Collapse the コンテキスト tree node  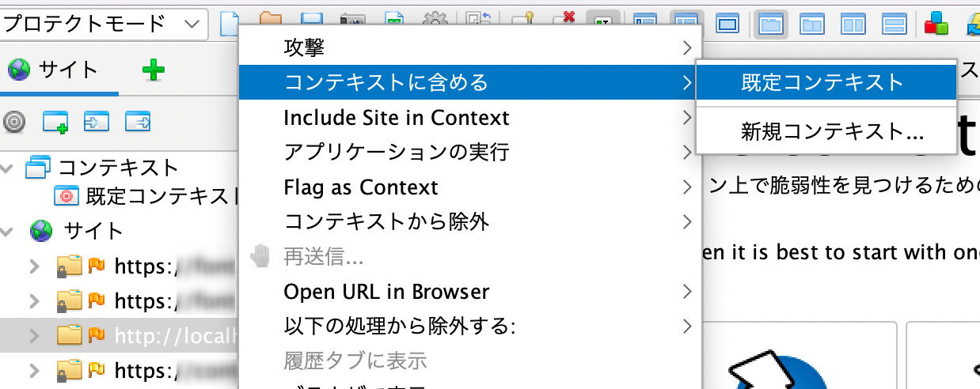coord(8,168)
